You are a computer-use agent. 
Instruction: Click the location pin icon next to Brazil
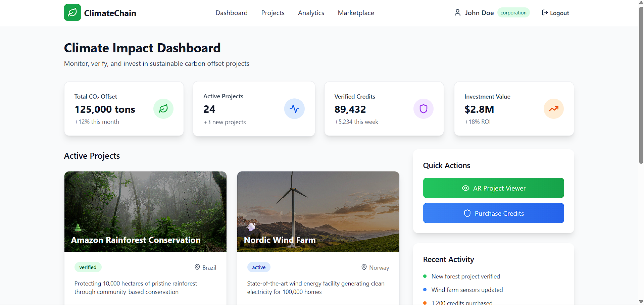[x=197, y=267]
